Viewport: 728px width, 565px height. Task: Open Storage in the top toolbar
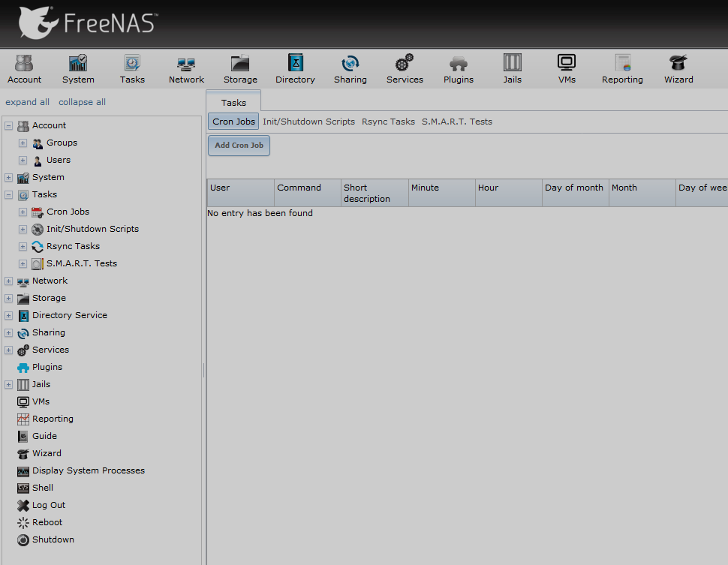240,69
